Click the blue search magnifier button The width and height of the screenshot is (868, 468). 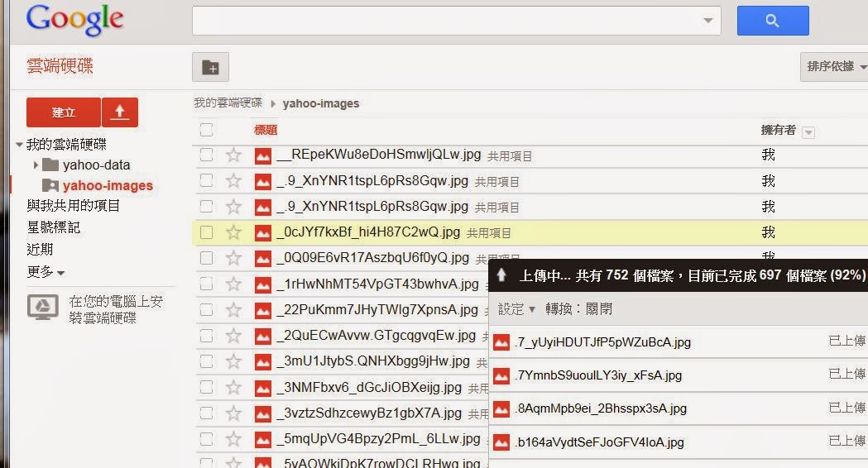pos(773,21)
